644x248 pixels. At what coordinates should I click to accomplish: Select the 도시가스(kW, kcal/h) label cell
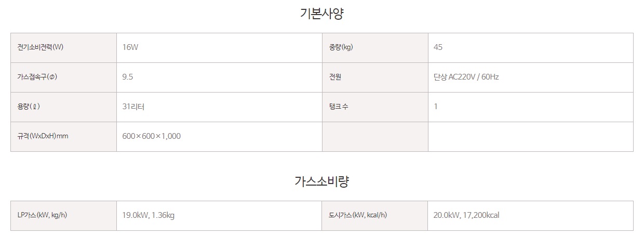pyautogui.click(x=375, y=216)
